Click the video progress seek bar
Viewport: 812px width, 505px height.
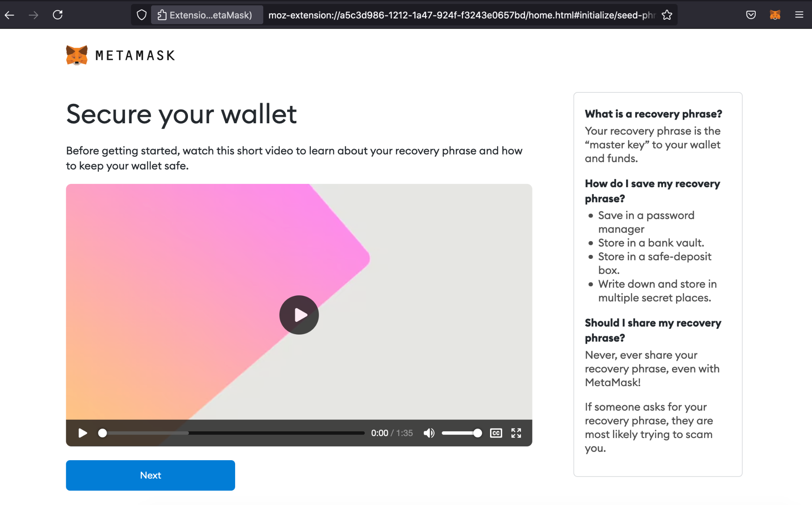click(234, 433)
